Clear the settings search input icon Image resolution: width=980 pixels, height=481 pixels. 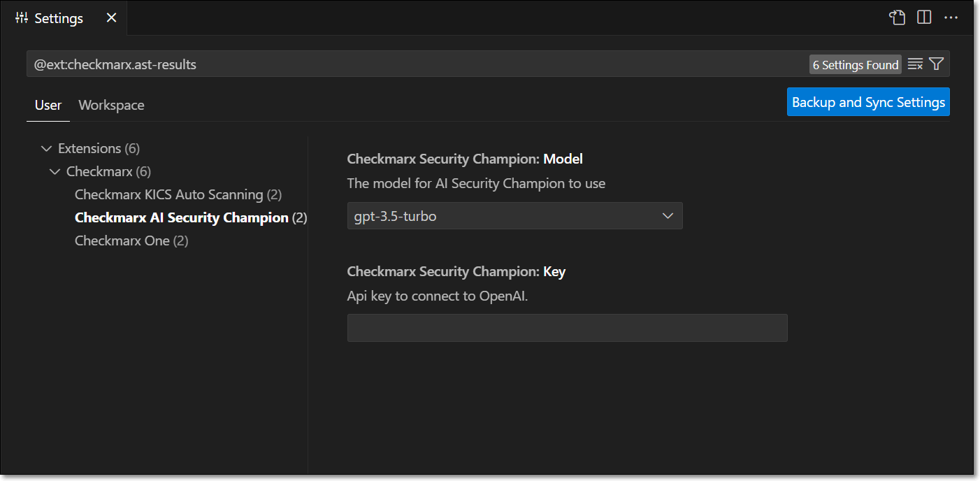(x=915, y=64)
